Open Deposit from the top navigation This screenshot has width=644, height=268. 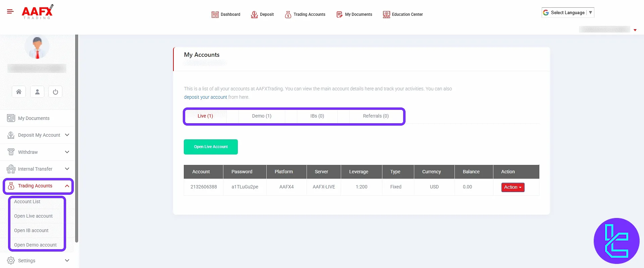point(262,14)
